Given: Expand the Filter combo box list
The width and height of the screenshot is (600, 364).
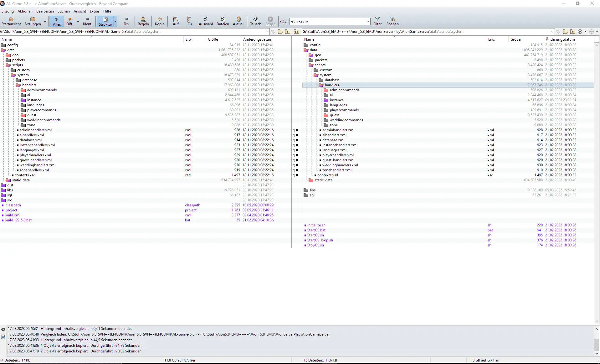Looking at the screenshot, I should [x=368, y=21].
